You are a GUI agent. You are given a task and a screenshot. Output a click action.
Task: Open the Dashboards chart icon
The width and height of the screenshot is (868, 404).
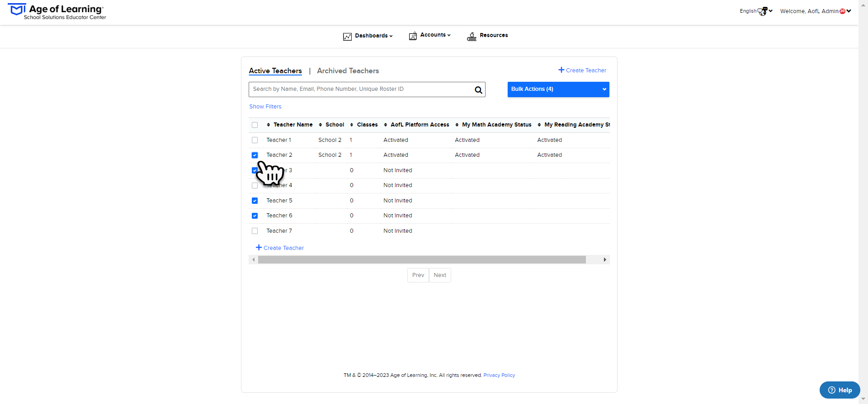coord(347,37)
